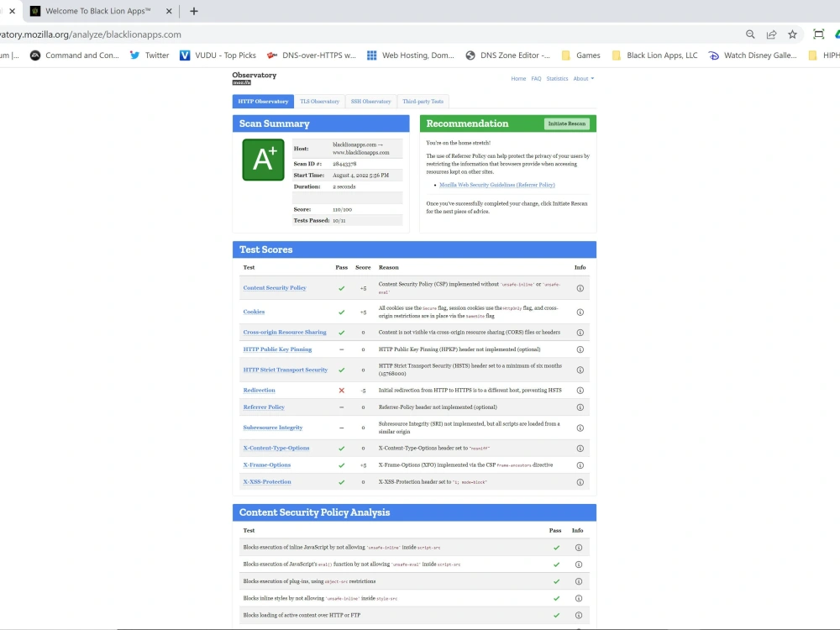
Task: Click info icon for Redirection row
Action: point(580,390)
